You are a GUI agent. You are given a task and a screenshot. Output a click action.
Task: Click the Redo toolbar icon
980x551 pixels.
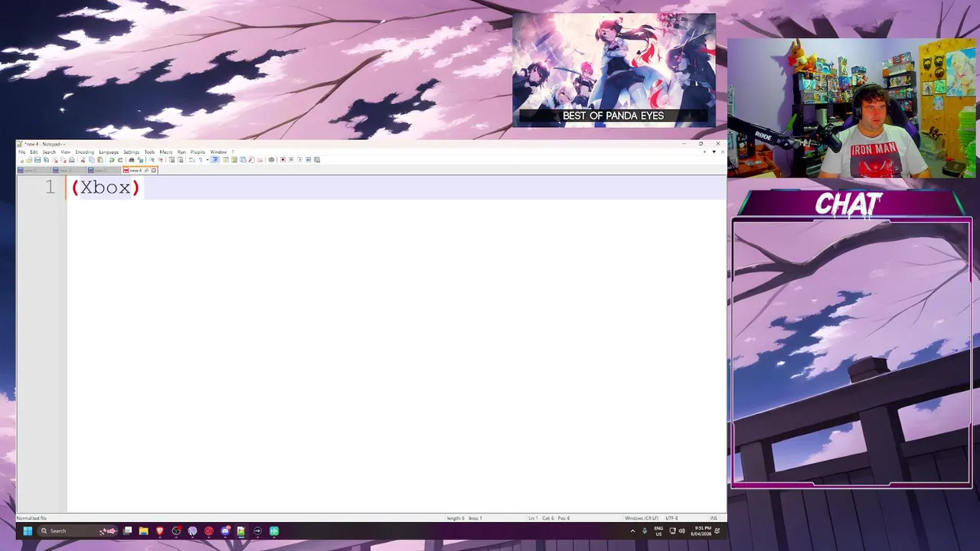click(x=120, y=160)
